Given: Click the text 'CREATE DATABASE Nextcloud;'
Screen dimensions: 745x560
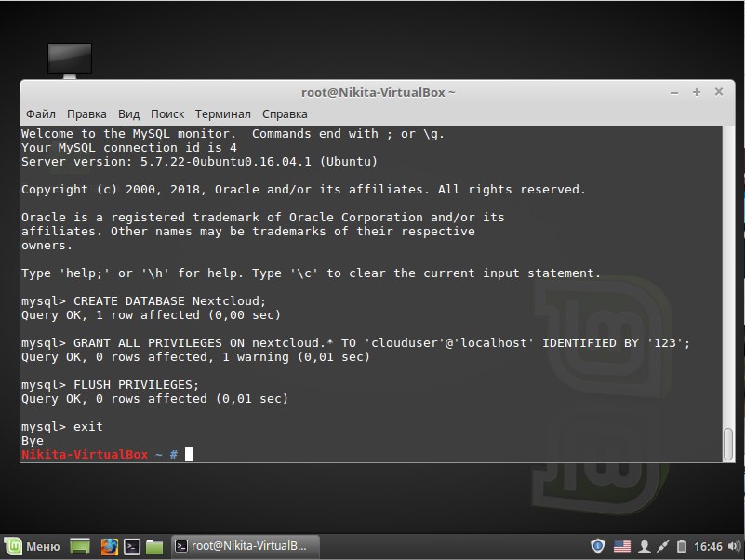Looking at the screenshot, I should (x=169, y=300).
